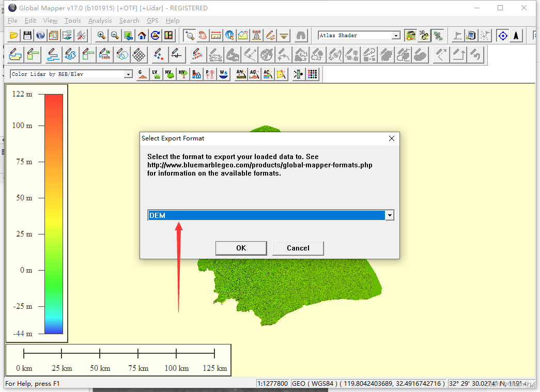Screen dimensions: 540x392
Task: Click the Save Workspace floppy disk icon
Action: pyautogui.click(x=27, y=36)
